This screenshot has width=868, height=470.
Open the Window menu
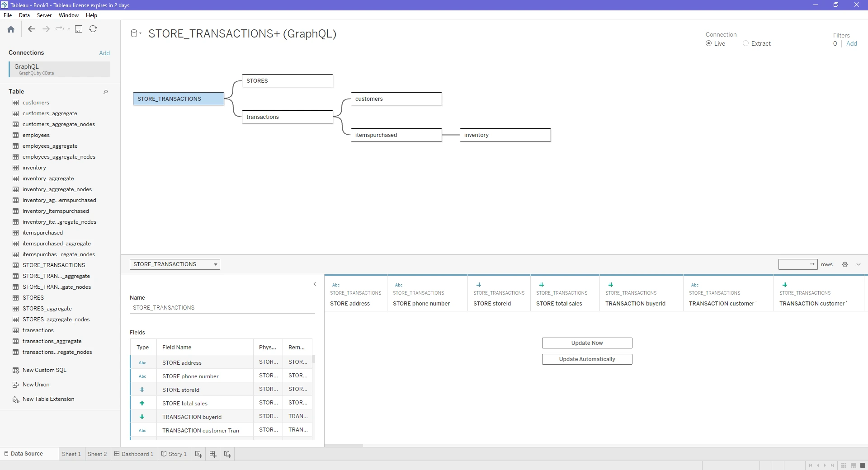click(x=69, y=15)
